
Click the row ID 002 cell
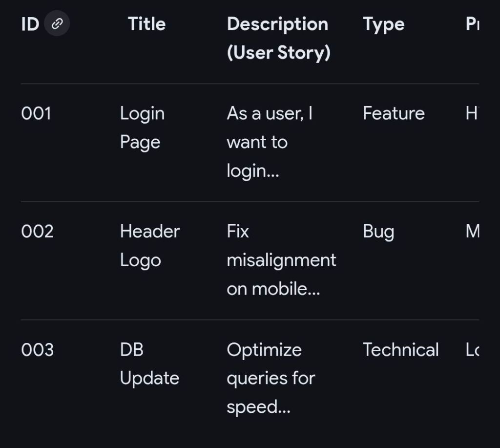click(37, 231)
